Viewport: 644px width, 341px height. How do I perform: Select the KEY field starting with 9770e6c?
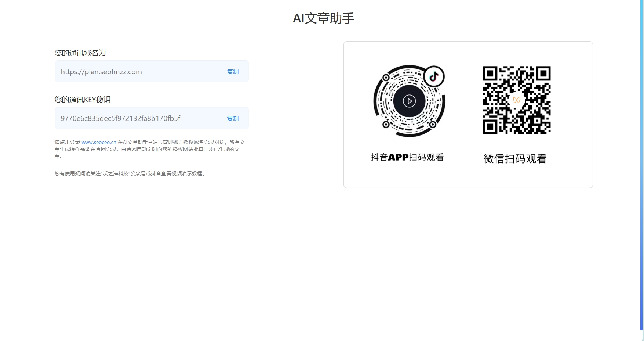coord(120,118)
